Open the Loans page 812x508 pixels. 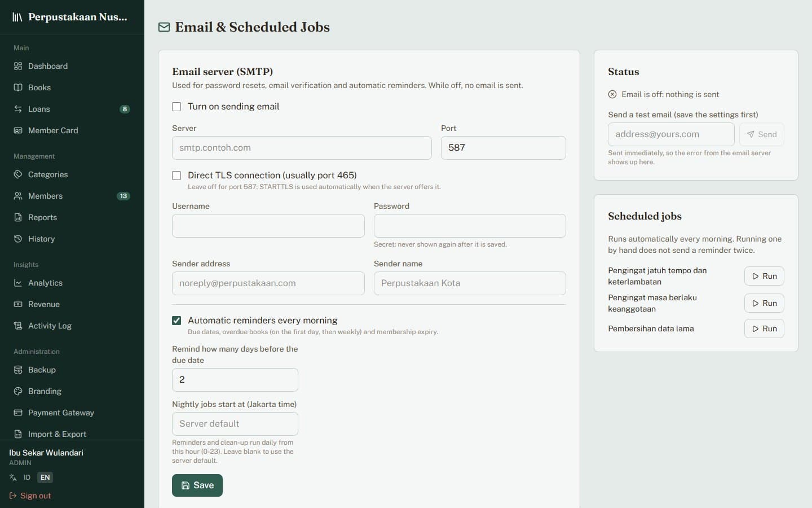72,109
